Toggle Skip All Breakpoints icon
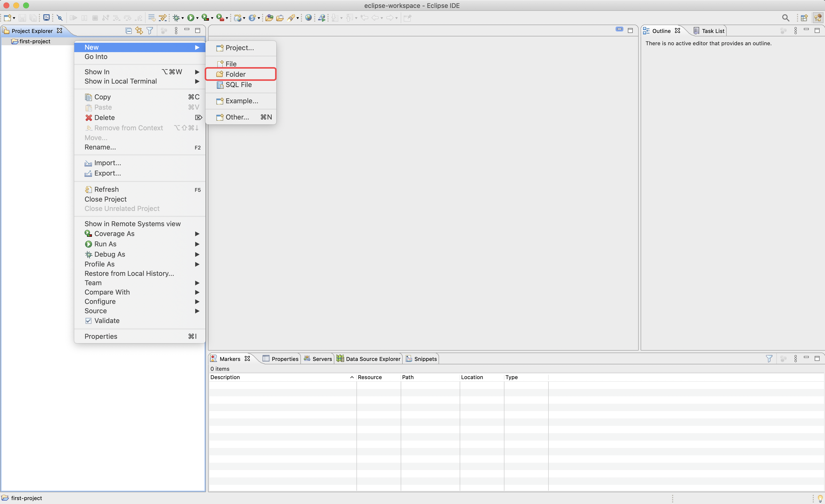 (x=60, y=18)
